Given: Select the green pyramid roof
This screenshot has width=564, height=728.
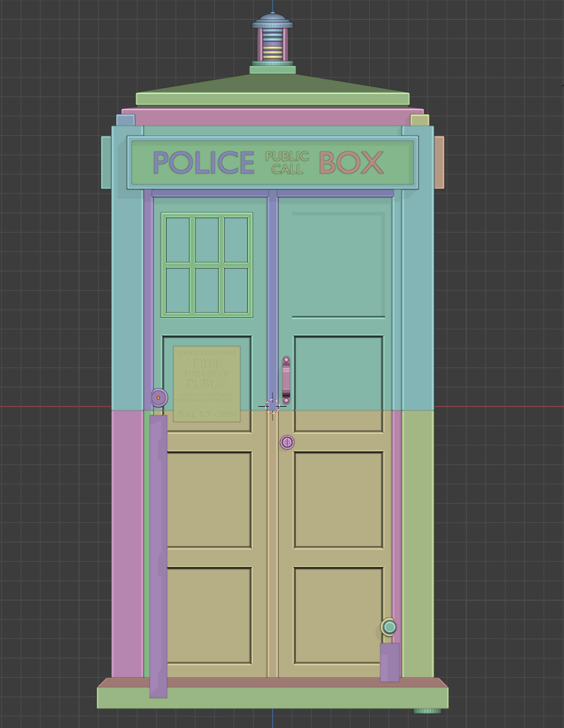Looking at the screenshot, I should (273, 90).
